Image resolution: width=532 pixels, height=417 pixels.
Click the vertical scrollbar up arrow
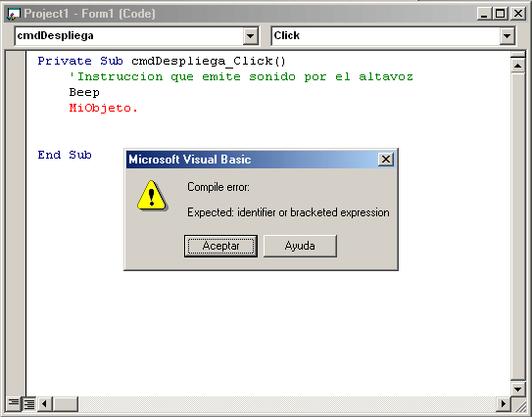(x=517, y=65)
